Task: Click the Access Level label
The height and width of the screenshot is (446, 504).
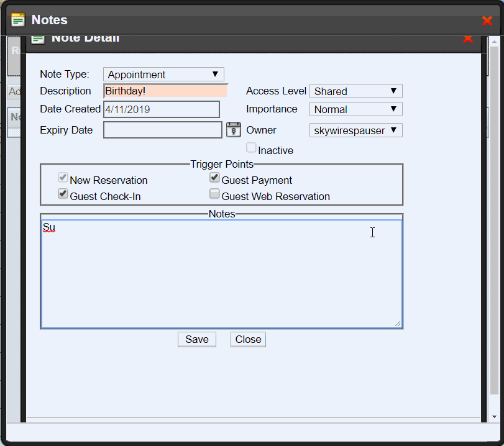Action: tap(276, 91)
